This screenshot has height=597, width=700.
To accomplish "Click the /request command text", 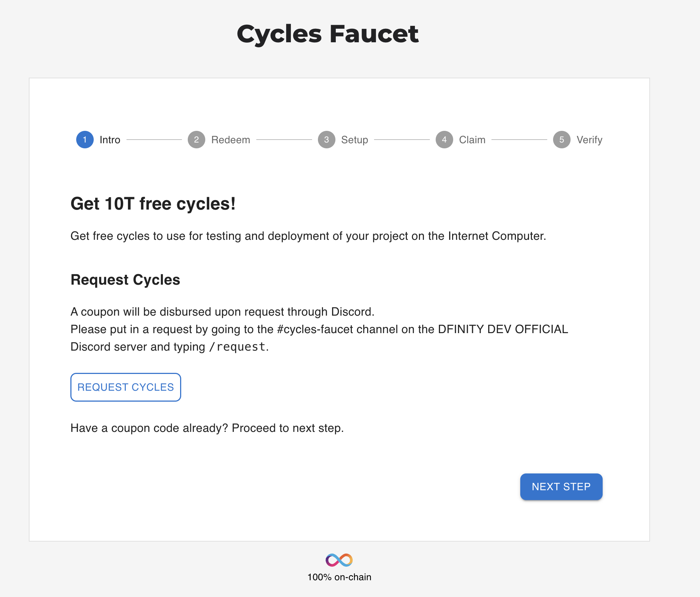I will coord(237,347).
